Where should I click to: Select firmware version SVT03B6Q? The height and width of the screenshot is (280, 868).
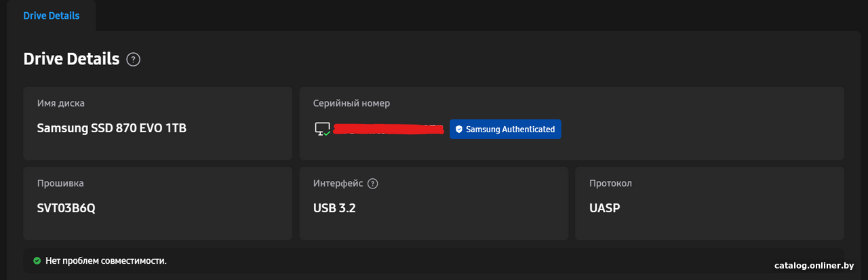click(x=66, y=207)
